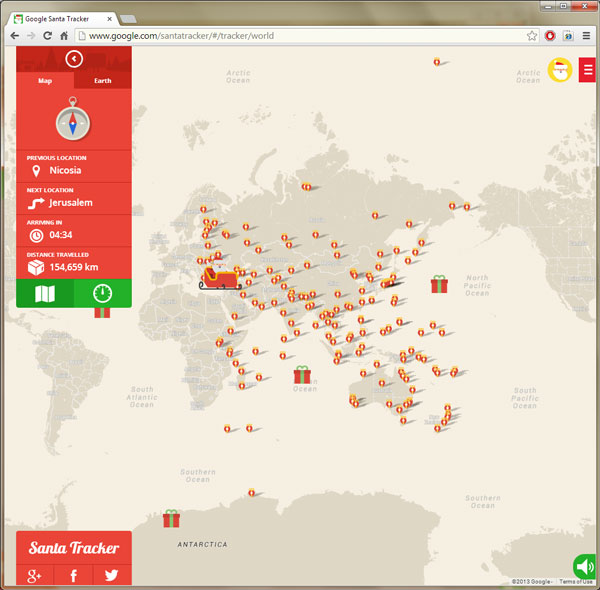Click the Terms of Use link

pos(576,582)
